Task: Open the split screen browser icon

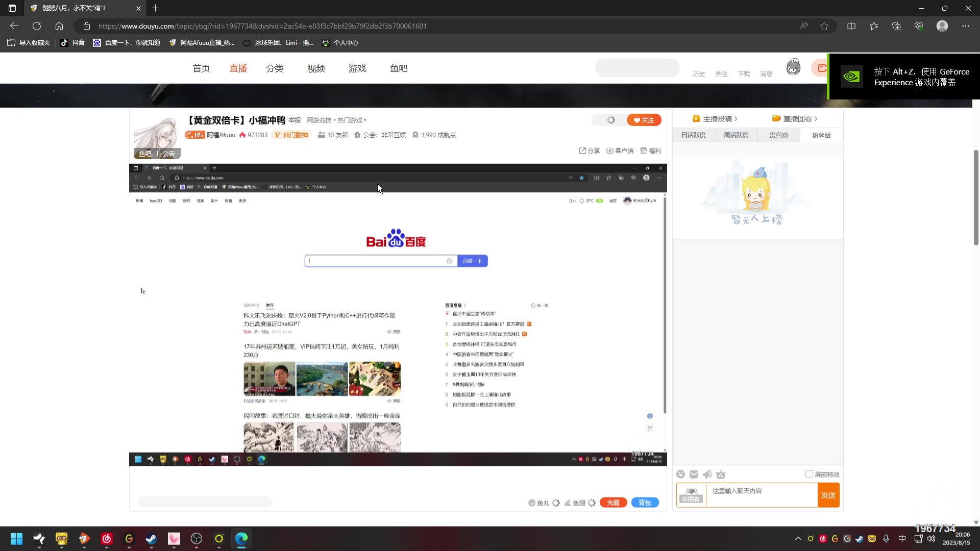Action: 851,26
